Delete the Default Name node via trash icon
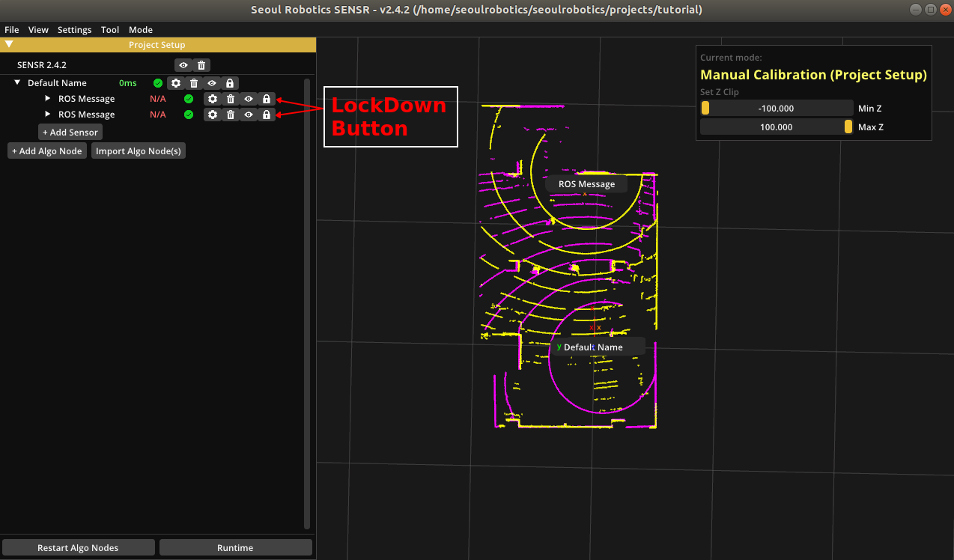This screenshot has height=560, width=954. coord(194,83)
